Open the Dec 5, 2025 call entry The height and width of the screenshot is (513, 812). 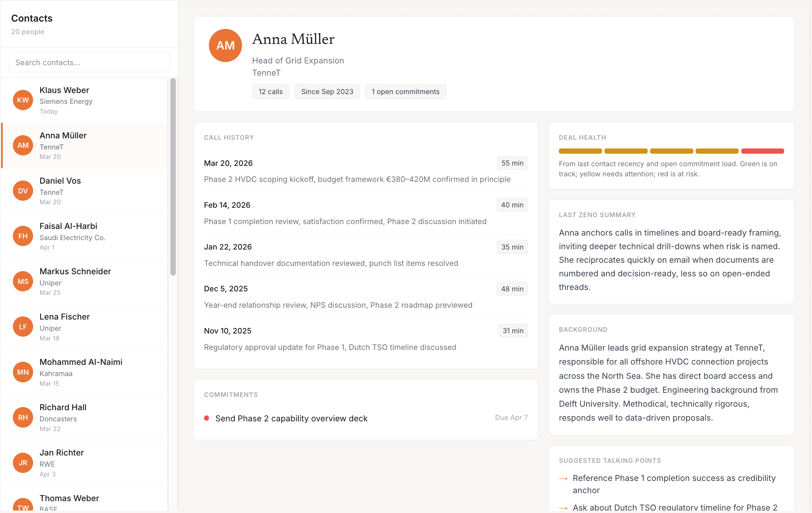[366, 297]
